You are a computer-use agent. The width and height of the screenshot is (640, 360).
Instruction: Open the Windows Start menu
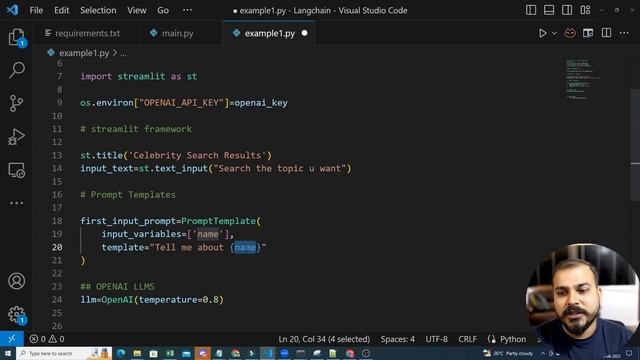[x=7, y=353]
